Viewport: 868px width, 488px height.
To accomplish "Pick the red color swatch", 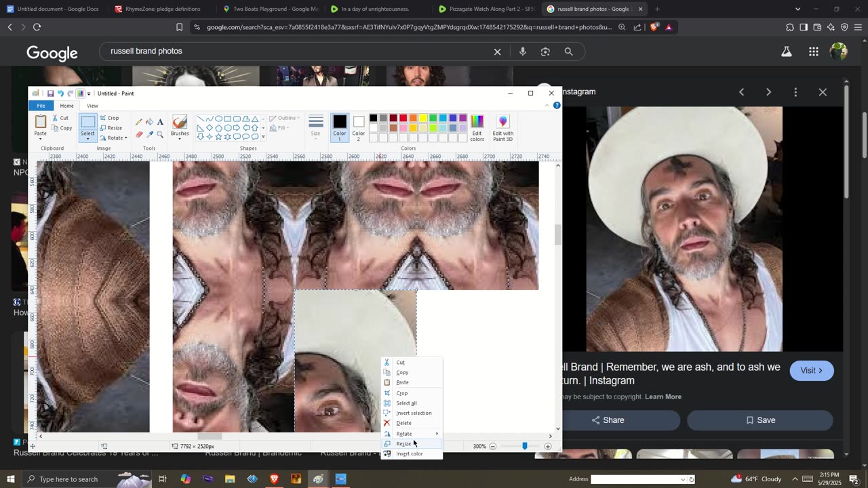I will tap(403, 119).
